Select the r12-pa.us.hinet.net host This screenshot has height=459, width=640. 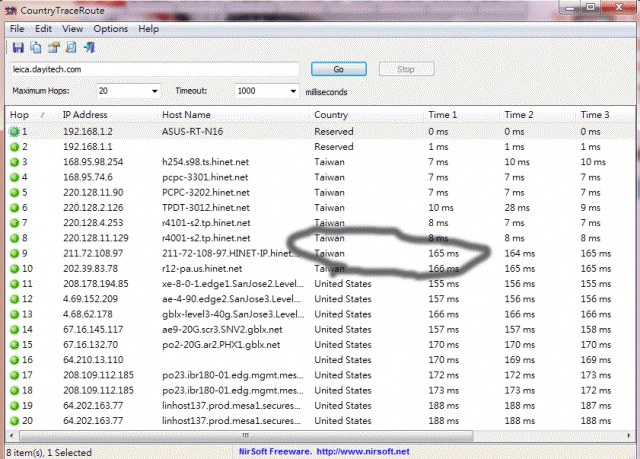[202, 269]
